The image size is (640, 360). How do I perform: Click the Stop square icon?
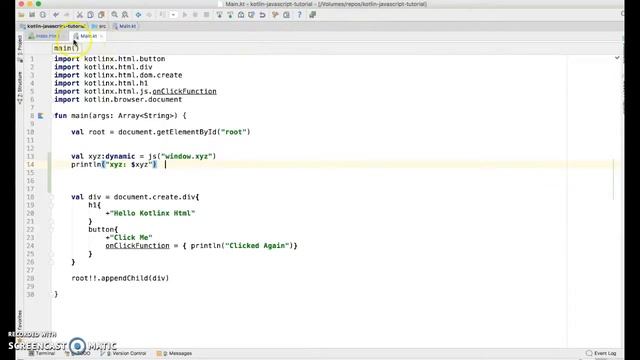point(206,15)
